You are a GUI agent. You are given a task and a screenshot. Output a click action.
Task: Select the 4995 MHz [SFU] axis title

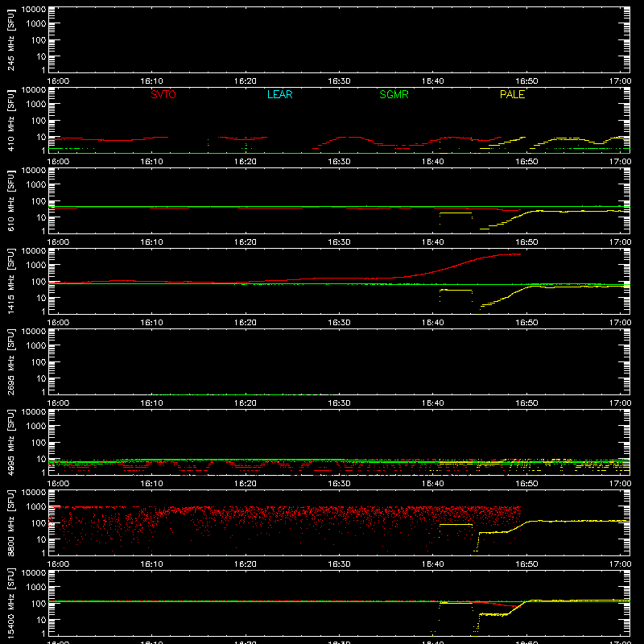coord(10,442)
